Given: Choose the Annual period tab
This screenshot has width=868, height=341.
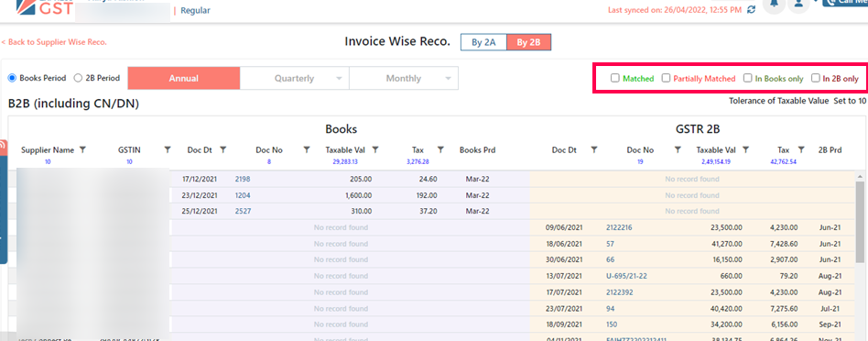Looking at the screenshot, I should (184, 78).
